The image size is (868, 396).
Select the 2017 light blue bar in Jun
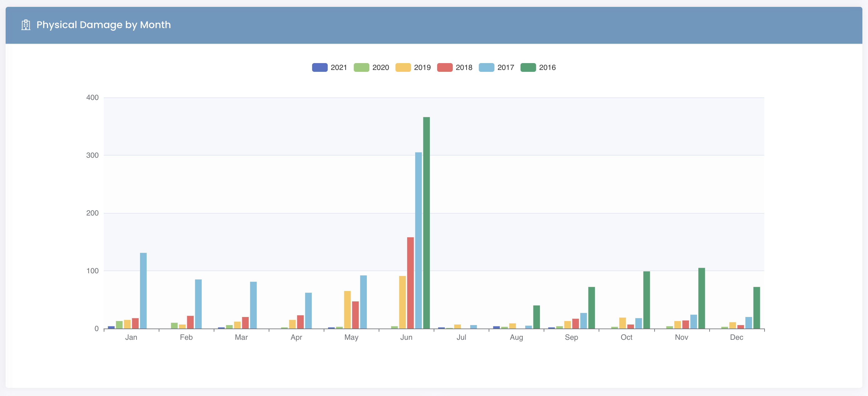pos(418,240)
